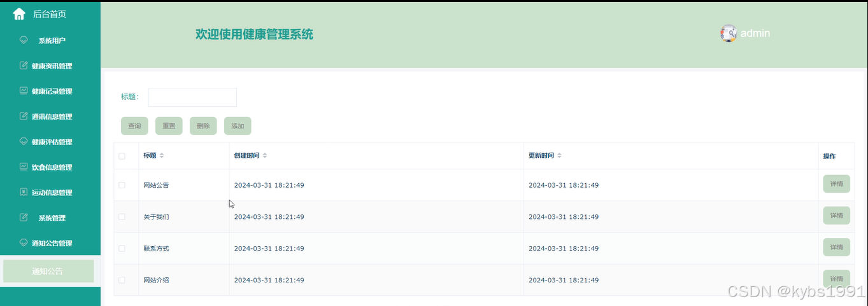The image size is (868, 306).
Task: Open 详情 for 网站介绍 row
Action: 836,279
